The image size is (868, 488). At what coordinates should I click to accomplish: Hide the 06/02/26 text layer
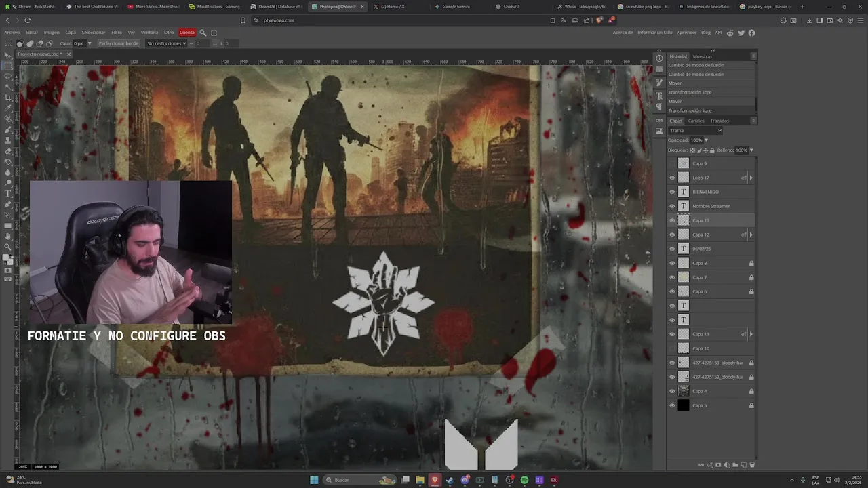coord(672,249)
